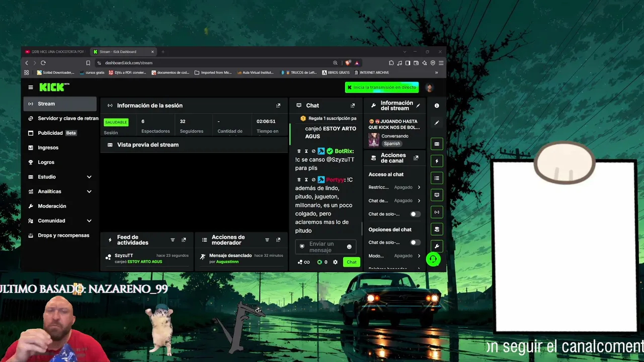
Task: Open the user profile avatar menu
Action: click(429, 87)
